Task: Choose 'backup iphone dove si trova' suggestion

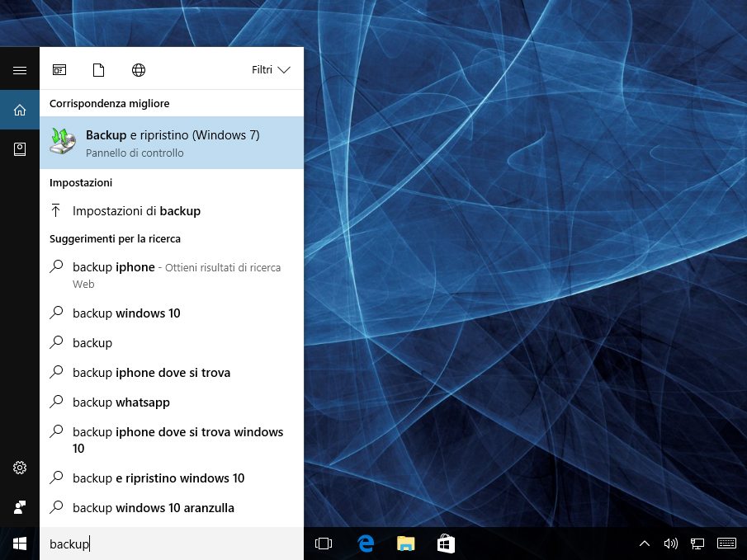Action: coord(151,373)
